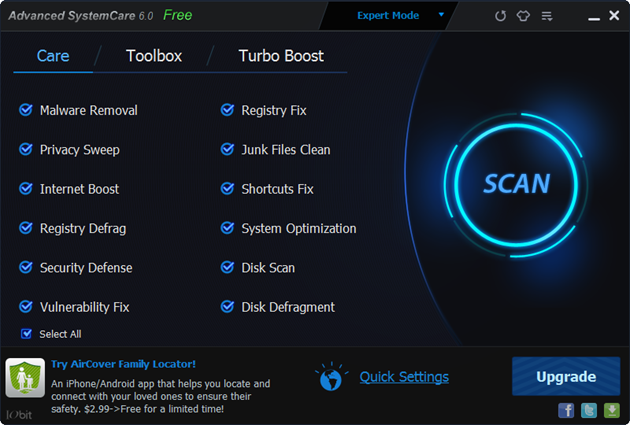Image resolution: width=630 pixels, height=425 pixels.
Task: Expand the Expert Mode dropdown arrow
Action: (x=441, y=15)
